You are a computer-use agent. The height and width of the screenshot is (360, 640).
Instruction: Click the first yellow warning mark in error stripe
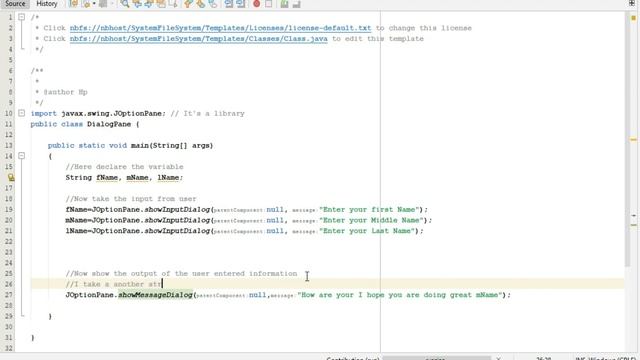(x=633, y=140)
